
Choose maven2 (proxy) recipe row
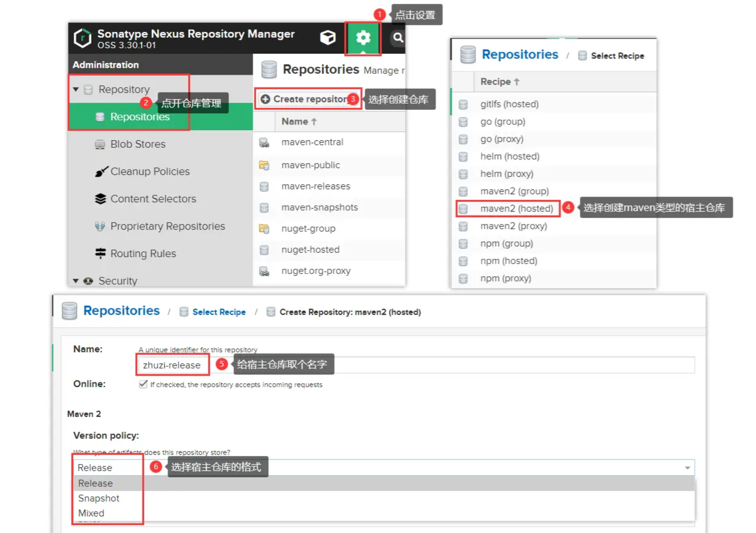(554, 226)
